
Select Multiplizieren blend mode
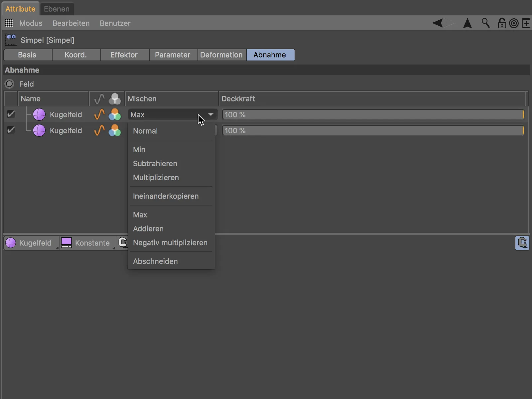click(171, 178)
